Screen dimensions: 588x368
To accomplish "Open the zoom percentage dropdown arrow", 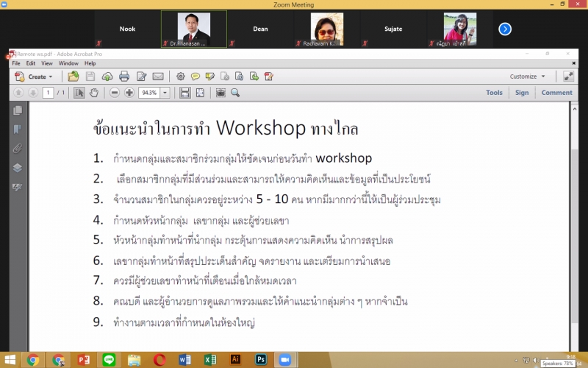I will [x=165, y=93].
